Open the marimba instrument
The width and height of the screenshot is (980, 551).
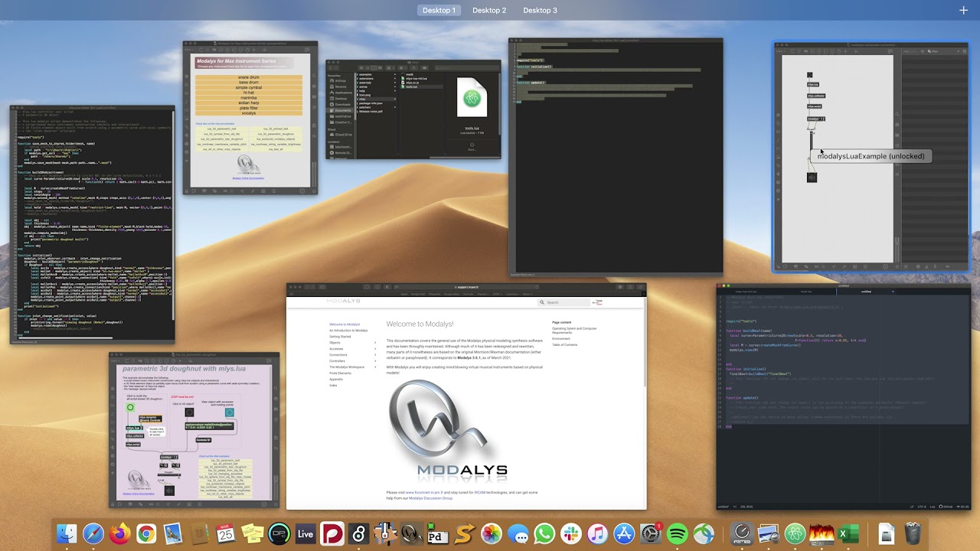coord(249,97)
